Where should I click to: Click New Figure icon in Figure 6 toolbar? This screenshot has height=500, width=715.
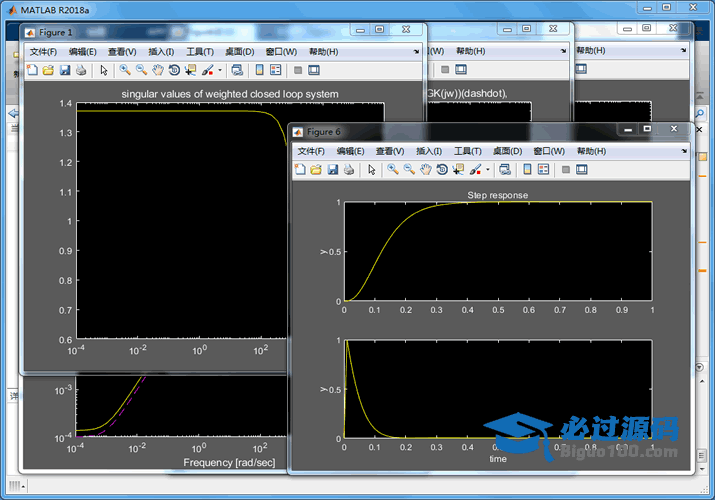tap(300, 170)
